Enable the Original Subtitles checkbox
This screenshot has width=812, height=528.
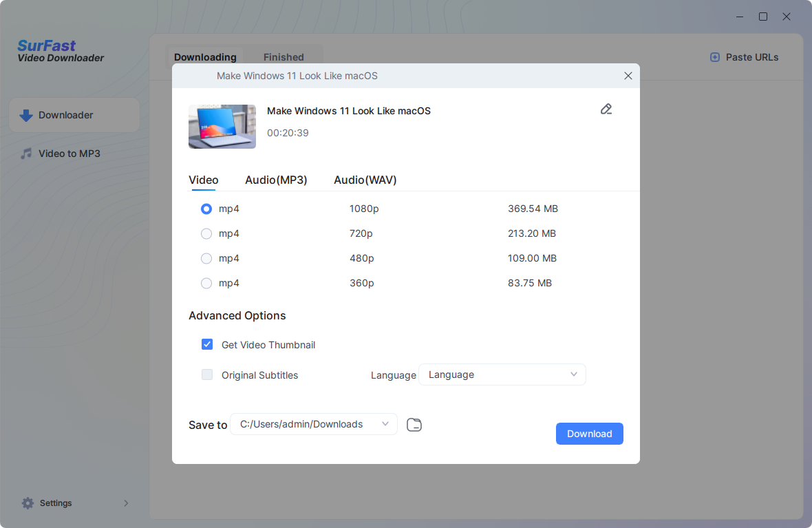click(207, 374)
